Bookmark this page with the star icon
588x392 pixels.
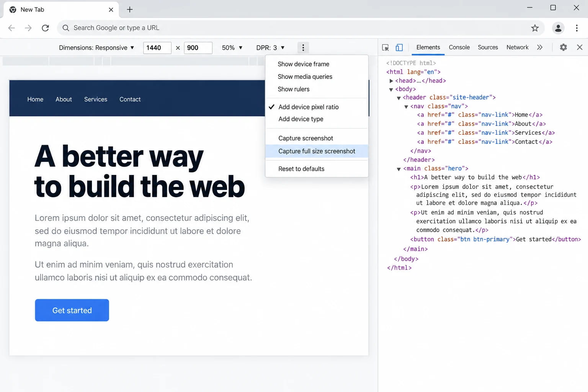tap(535, 28)
